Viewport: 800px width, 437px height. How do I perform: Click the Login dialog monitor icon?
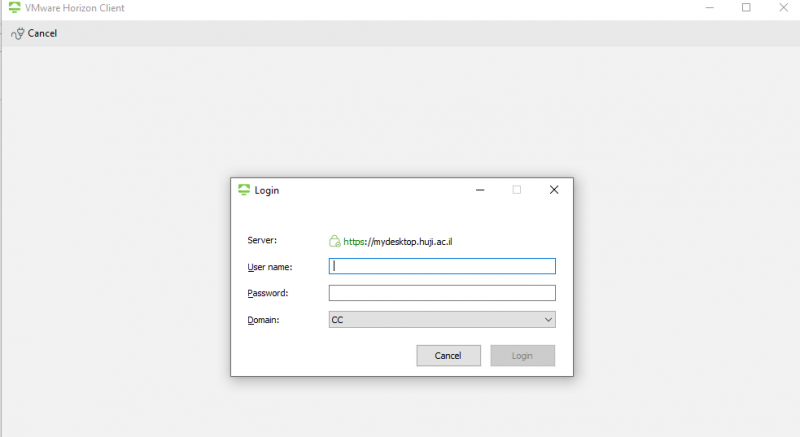point(244,190)
